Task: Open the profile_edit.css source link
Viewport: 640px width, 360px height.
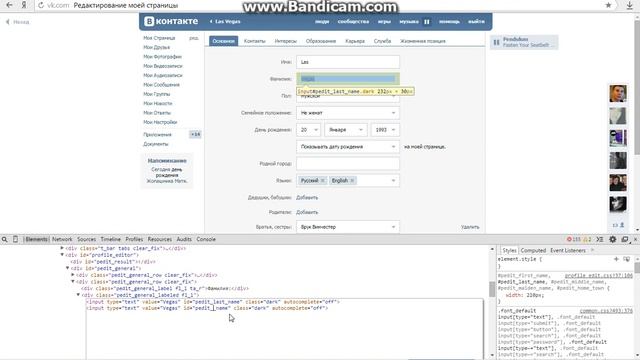Action: 599,276
